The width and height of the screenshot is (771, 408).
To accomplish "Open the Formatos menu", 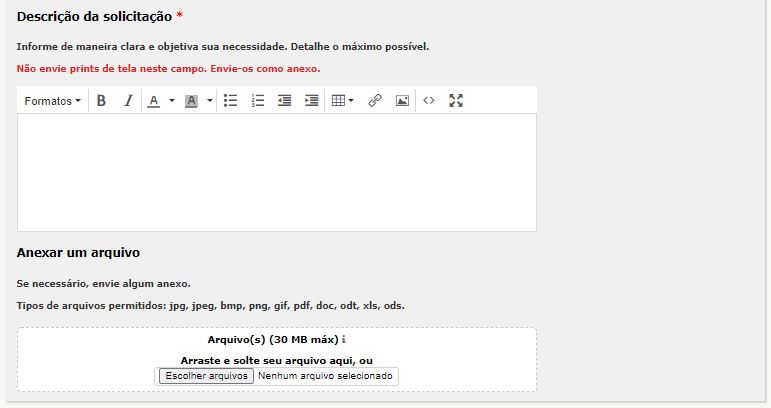I will (52, 101).
